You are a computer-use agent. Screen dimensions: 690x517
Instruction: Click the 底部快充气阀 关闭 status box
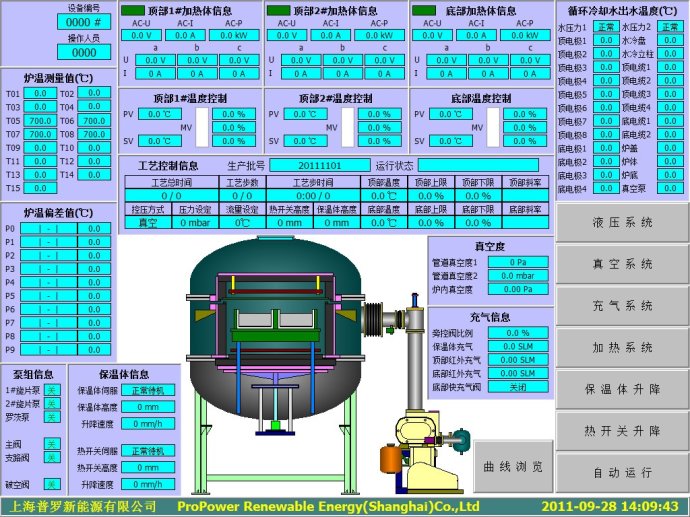(x=518, y=387)
